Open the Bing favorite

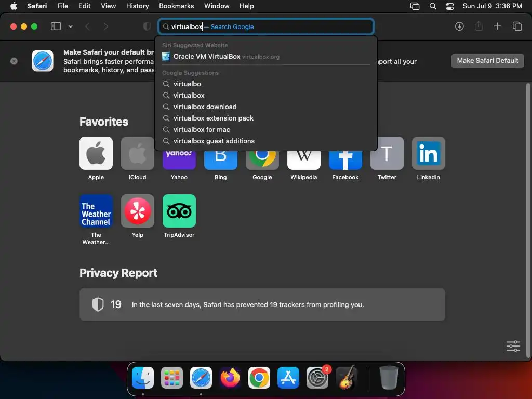220,159
